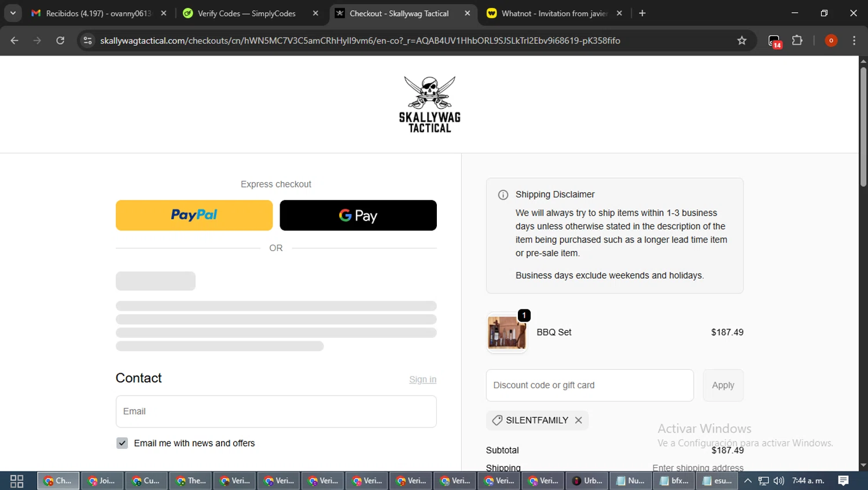
Task: Open the 'Cu...' Chrome taskbar window
Action: [146, 481]
